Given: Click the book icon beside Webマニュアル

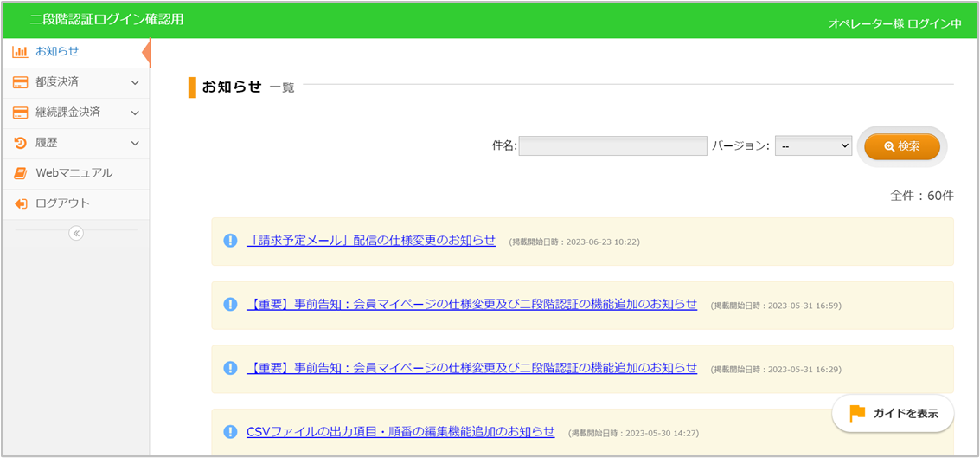Looking at the screenshot, I should pos(20,173).
